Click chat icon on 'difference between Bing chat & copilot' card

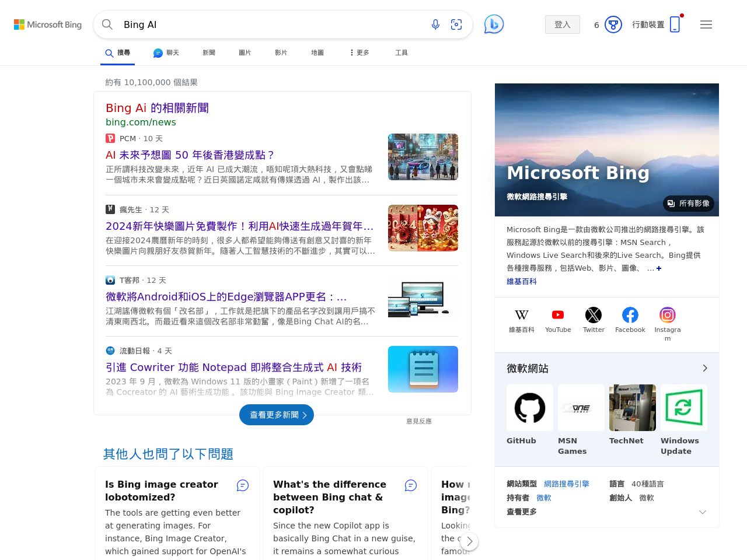(x=411, y=485)
